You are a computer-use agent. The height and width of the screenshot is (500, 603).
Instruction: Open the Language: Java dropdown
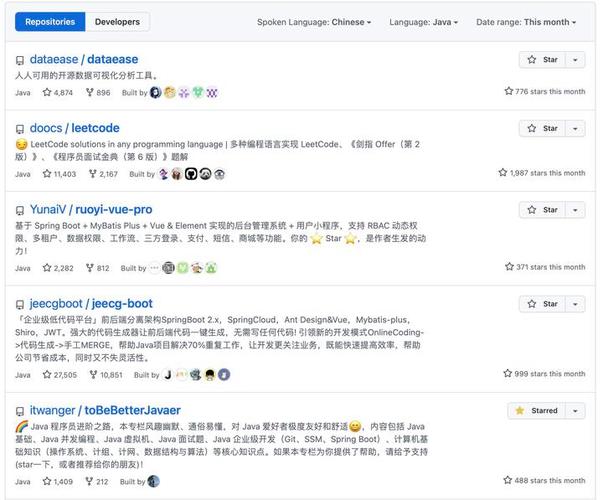(x=423, y=22)
